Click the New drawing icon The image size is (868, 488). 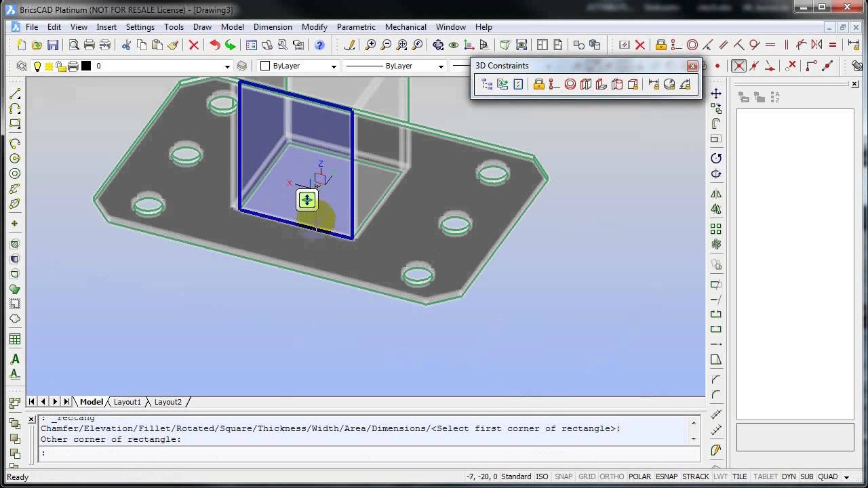(22, 45)
